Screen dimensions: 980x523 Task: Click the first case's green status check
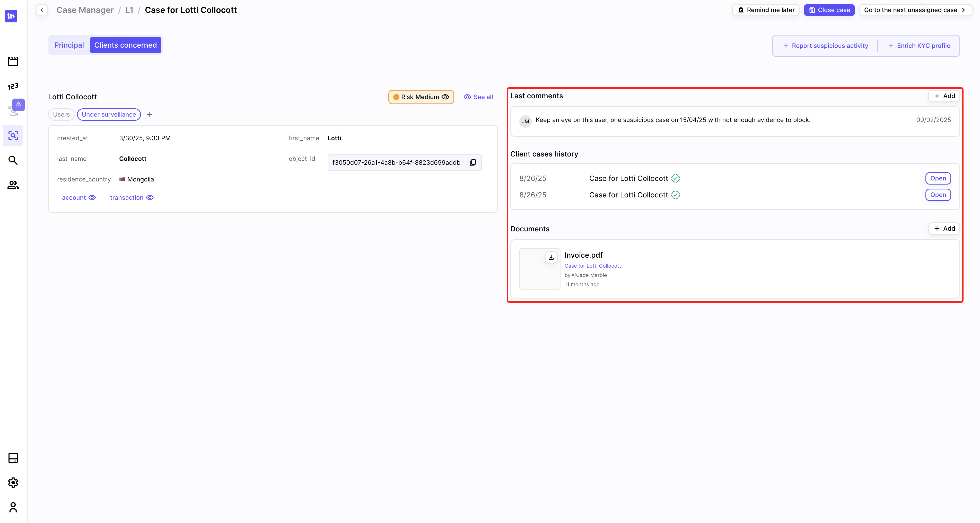pos(675,178)
